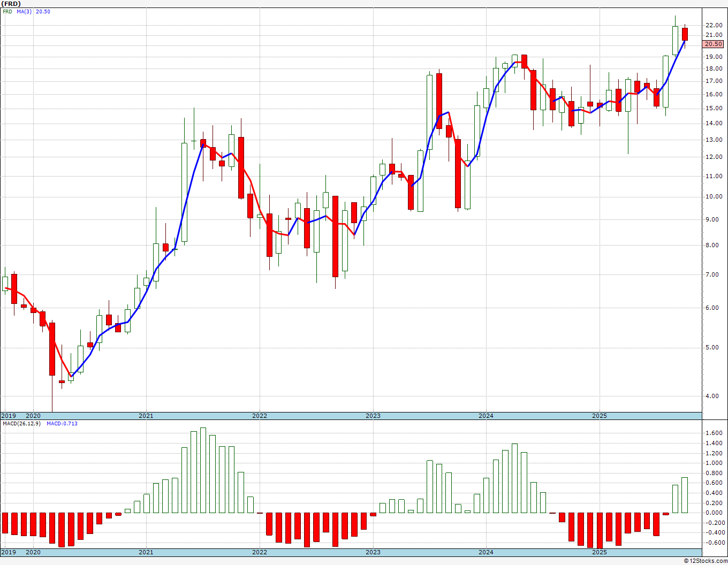Click the 22.00 price axis label
Viewport: 728px width, 565px height.
coord(714,26)
